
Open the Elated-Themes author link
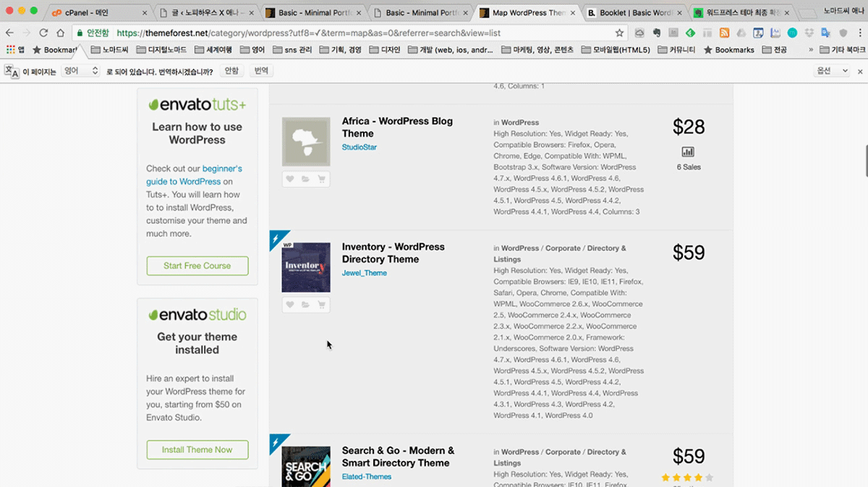click(x=367, y=477)
